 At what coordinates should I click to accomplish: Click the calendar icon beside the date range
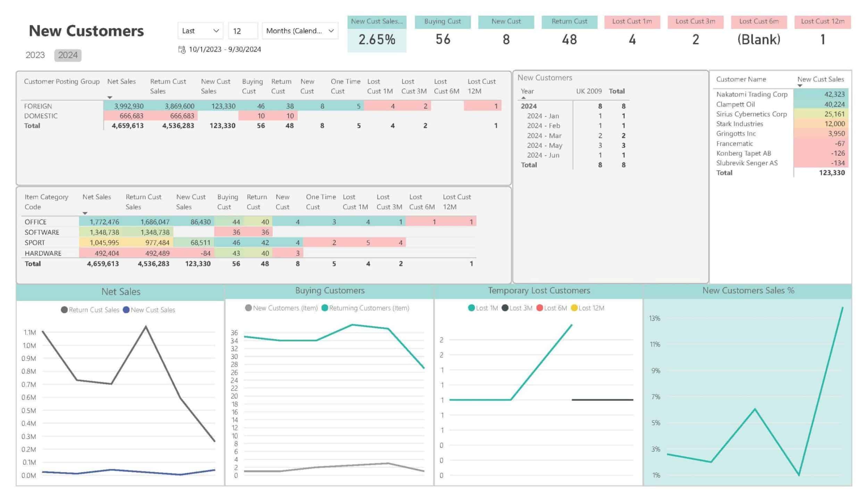coord(182,49)
